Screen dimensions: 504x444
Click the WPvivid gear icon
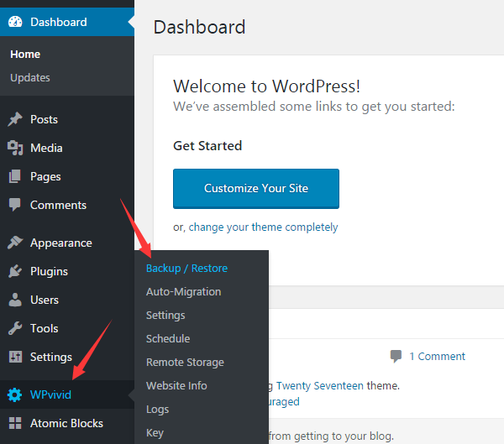[x=15, y=394]
